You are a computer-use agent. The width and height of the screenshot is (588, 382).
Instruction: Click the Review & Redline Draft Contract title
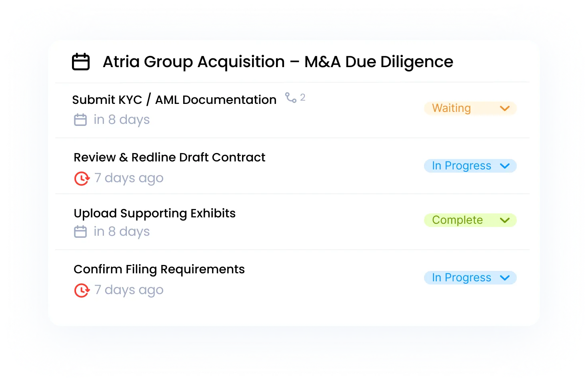(169, 157)
